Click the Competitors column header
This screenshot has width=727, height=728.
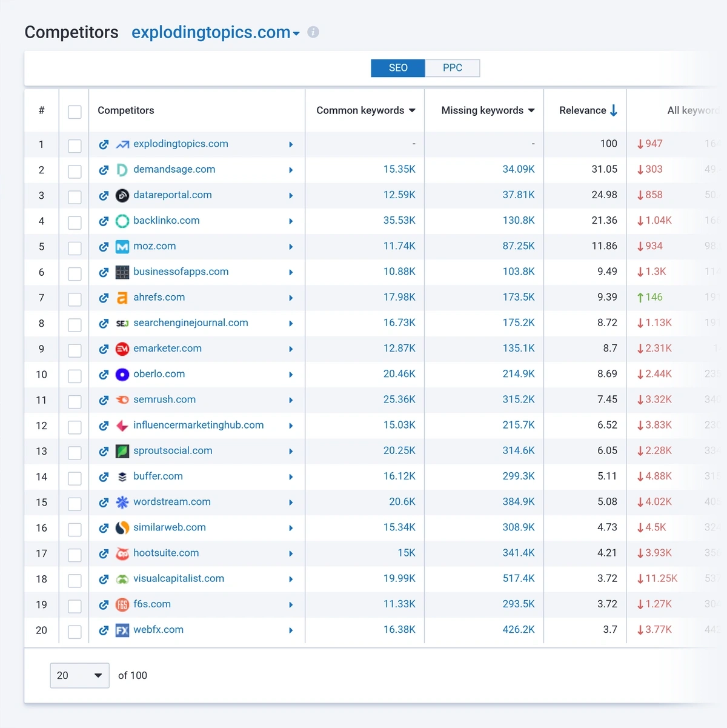(126, 110)
